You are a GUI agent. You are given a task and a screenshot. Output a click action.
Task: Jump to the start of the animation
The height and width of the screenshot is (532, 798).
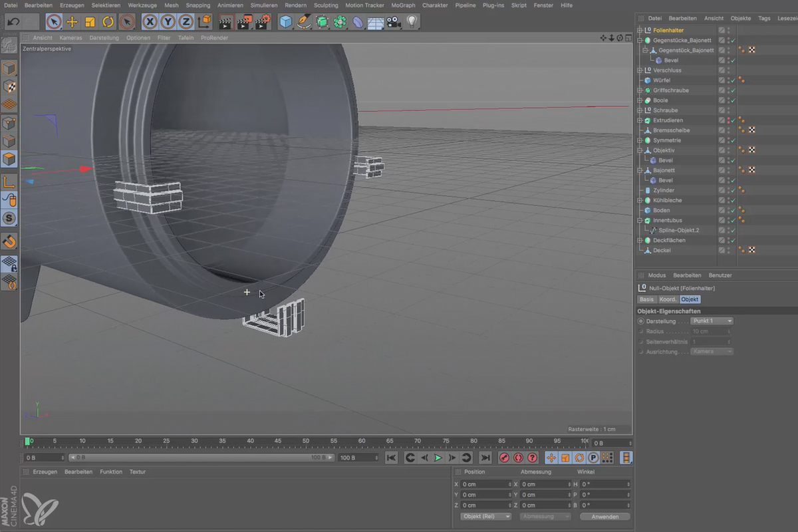coord(391,458)
